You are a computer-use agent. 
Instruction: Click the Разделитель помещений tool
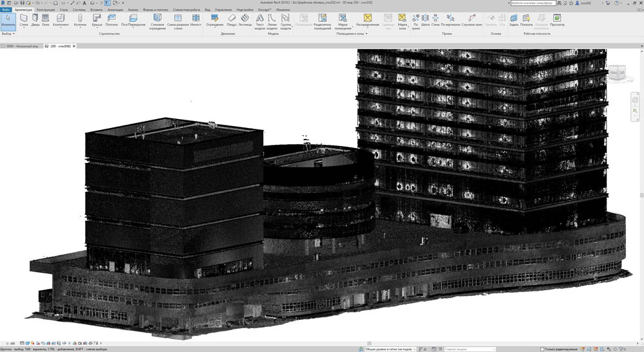(323, 21)
